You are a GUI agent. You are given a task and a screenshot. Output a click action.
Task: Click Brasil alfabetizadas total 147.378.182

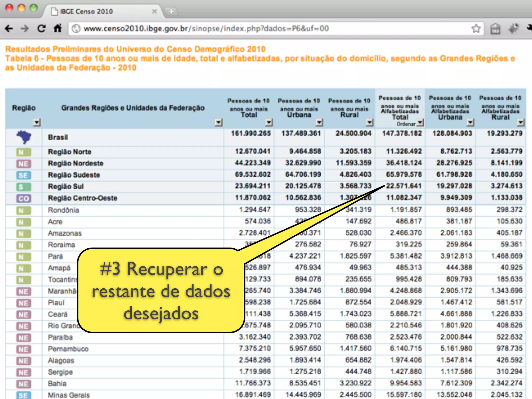[402, 134]
